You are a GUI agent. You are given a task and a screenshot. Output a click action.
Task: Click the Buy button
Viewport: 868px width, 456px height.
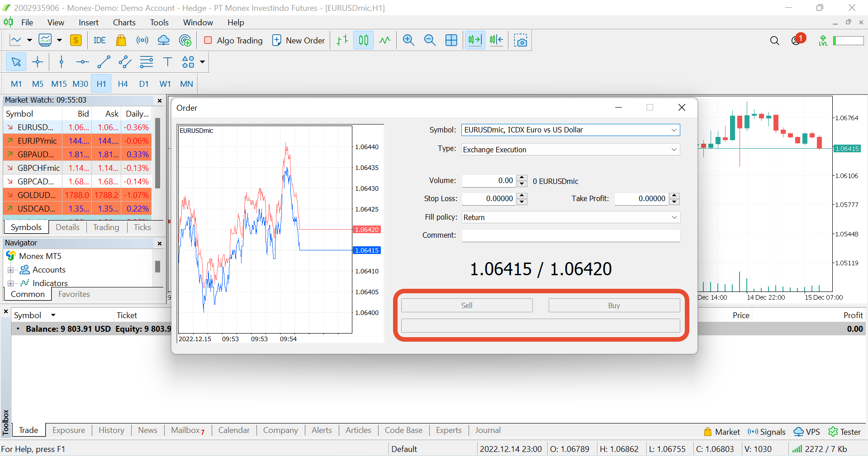[614, 306]
